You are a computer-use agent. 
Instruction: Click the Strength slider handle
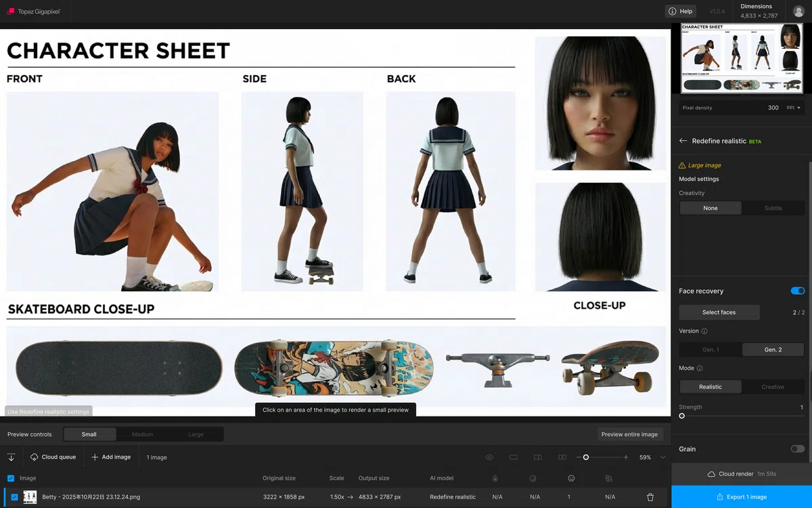click(681, 416)
